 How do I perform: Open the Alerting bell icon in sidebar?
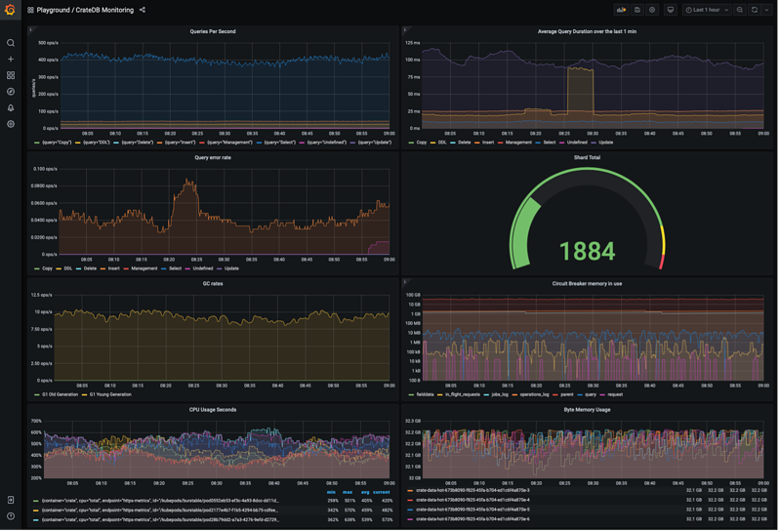click(11, 108)
